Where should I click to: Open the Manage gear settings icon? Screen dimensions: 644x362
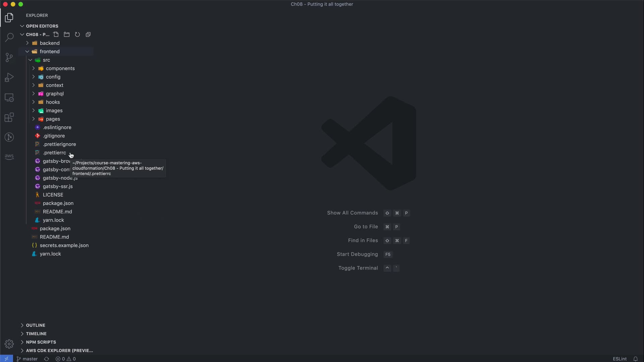(x=9, y=344)
